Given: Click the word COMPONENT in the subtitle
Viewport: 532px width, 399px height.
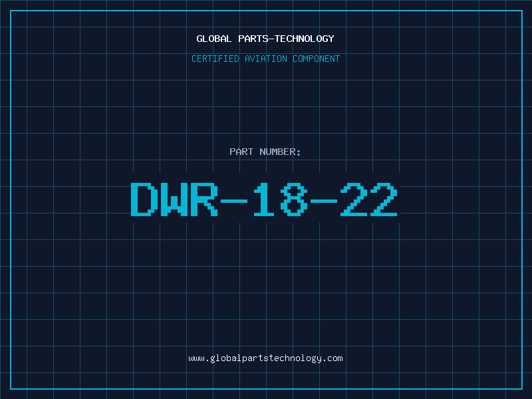Looking at the screenshot, I should tap(316, 59).
